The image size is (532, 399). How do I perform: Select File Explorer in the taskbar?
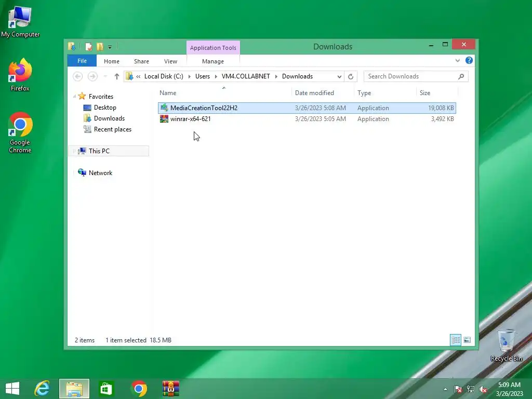point(74,389)
